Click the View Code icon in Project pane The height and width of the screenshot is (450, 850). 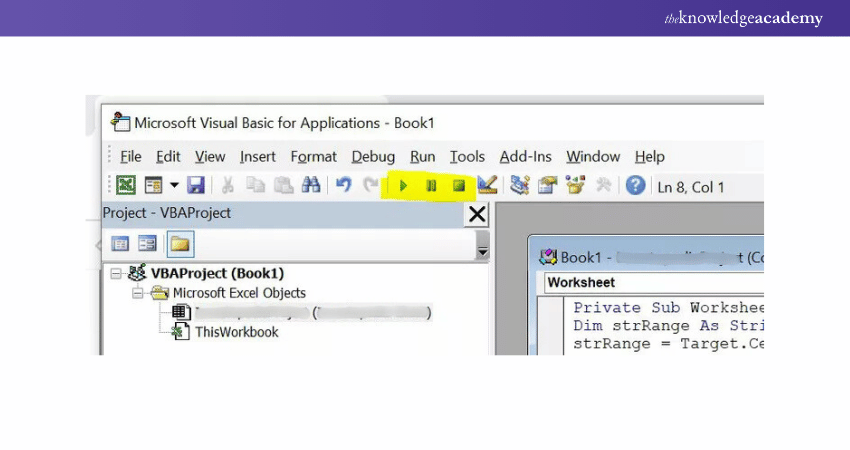(120, 244)
